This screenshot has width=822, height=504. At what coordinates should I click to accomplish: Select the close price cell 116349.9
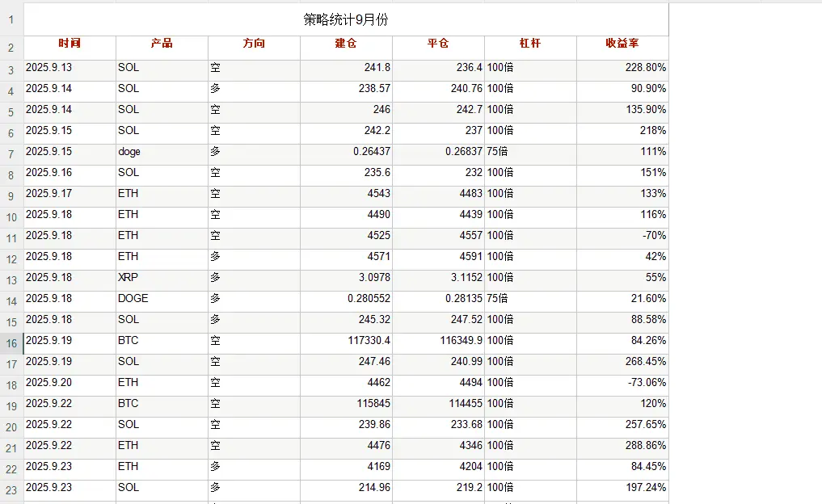(x=438, y=343)
